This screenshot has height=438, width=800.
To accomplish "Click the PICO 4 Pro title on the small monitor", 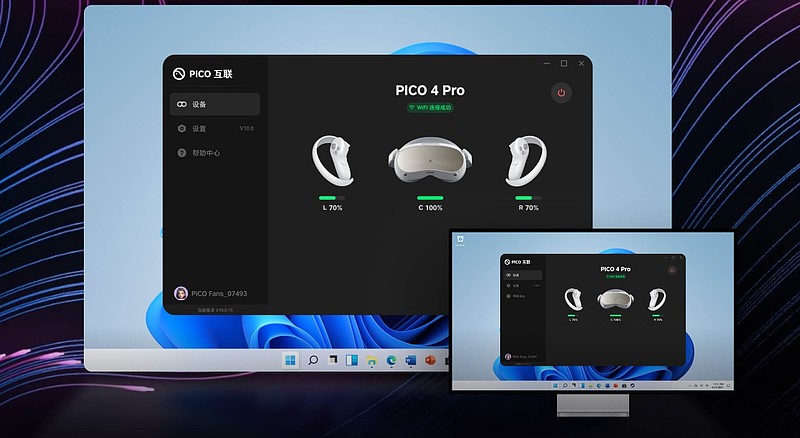I will (615, 269).
